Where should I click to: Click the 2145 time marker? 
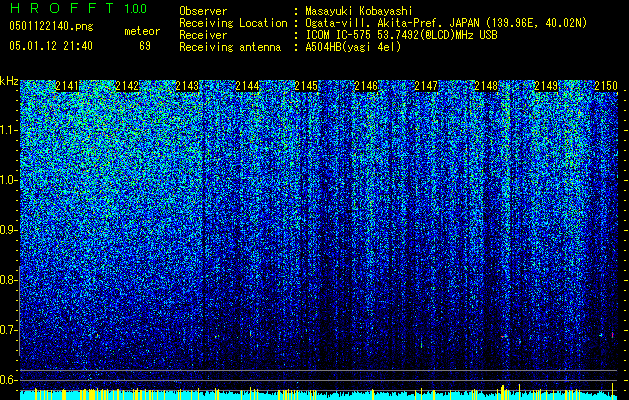pyautogui.click(x=306, y=86)
